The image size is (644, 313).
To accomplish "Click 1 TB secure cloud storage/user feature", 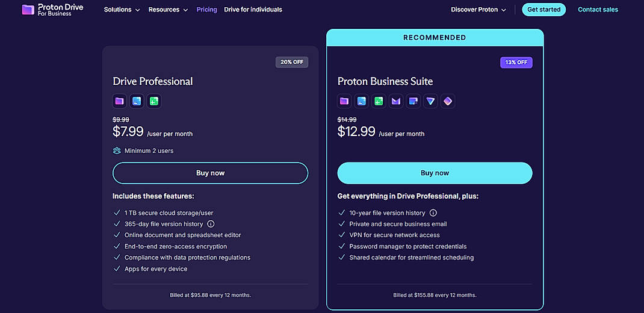I will coord(169,212).
